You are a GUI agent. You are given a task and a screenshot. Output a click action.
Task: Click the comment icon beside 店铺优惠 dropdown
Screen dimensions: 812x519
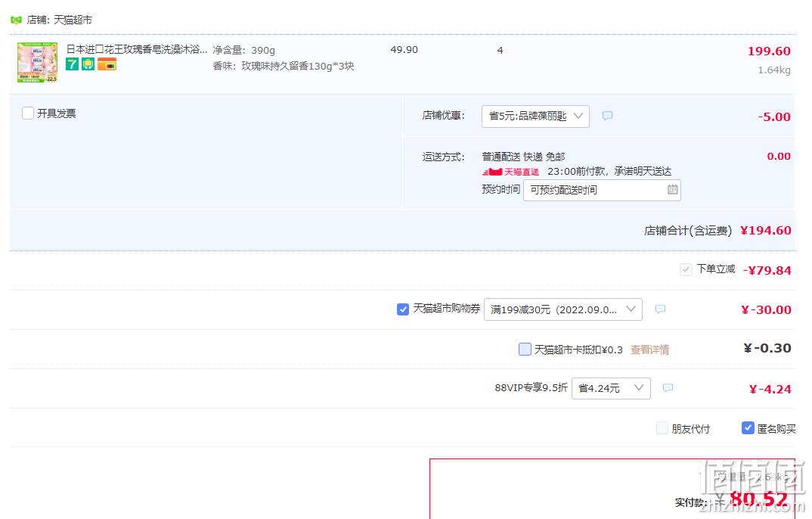[x=607, y=116]
